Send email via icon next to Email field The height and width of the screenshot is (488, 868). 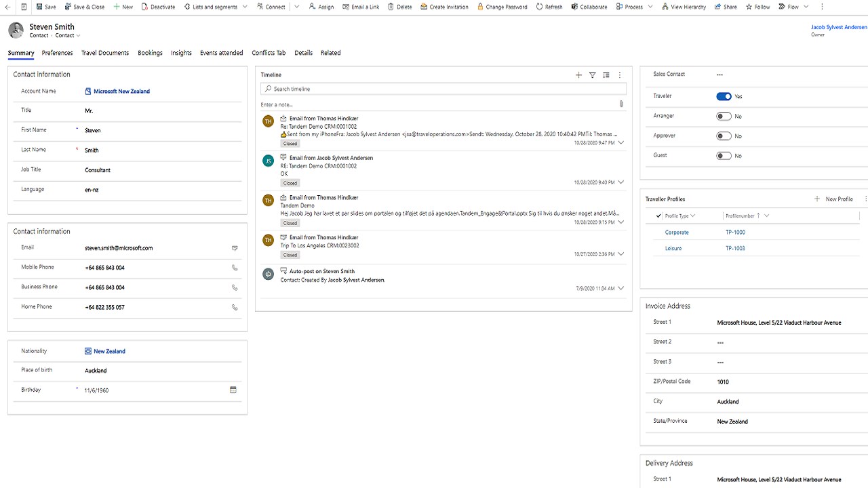point(235,248)
